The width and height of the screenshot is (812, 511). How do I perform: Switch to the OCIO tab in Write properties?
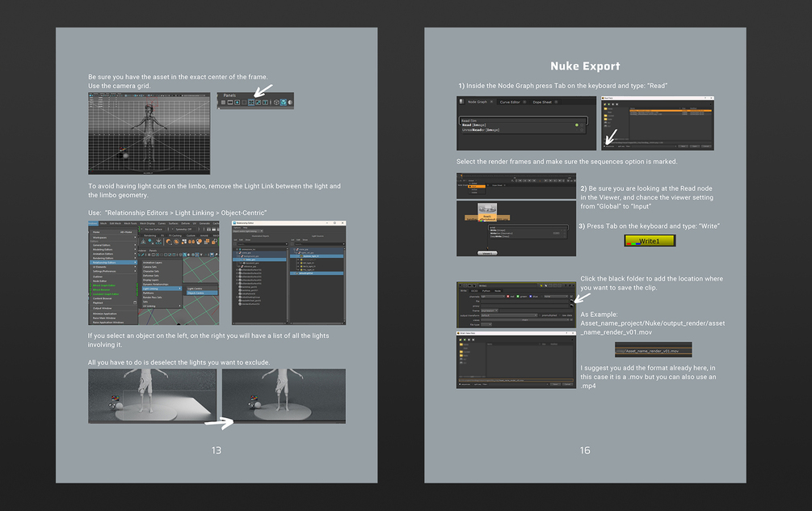474,291
